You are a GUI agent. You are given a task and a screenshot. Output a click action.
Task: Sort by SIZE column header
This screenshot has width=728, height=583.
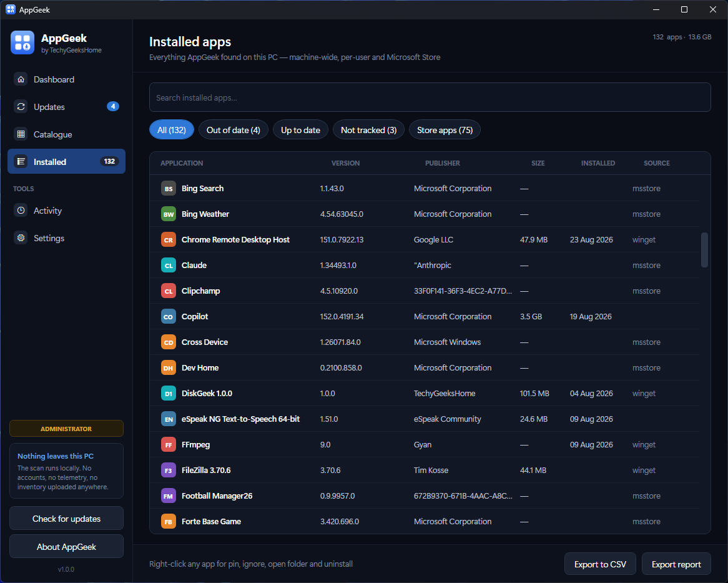(538, 163)
